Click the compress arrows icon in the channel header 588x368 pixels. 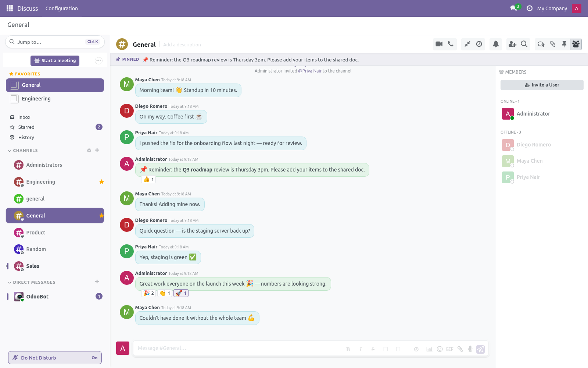pos(467,44)
